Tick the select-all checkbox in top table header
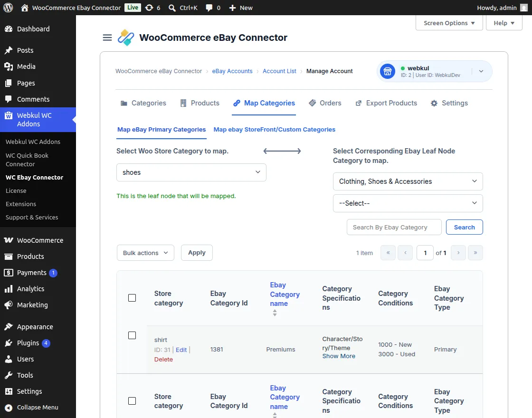The height and width of the screenshot is (418, 532). [132, 298]
